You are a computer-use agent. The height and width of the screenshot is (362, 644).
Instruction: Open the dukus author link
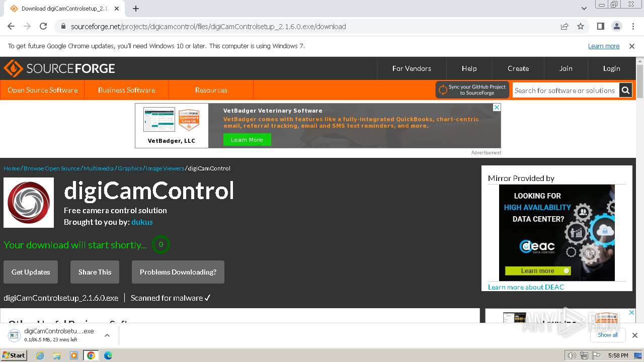(142, 222)
